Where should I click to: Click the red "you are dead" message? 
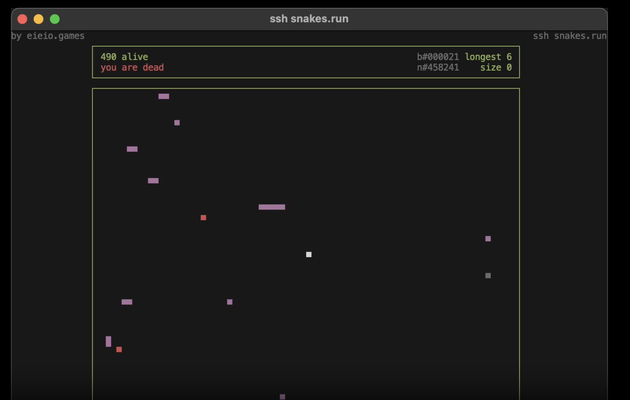click(x=132, y=68)
